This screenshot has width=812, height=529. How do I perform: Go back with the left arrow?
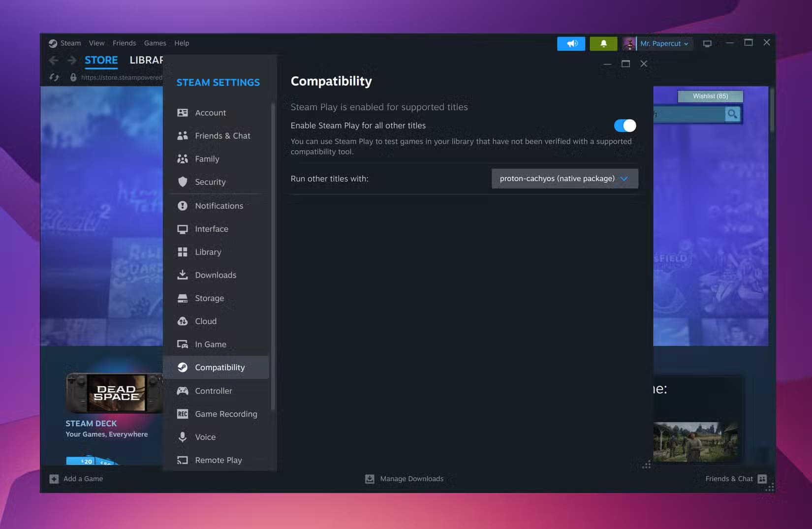coord(54,60)
